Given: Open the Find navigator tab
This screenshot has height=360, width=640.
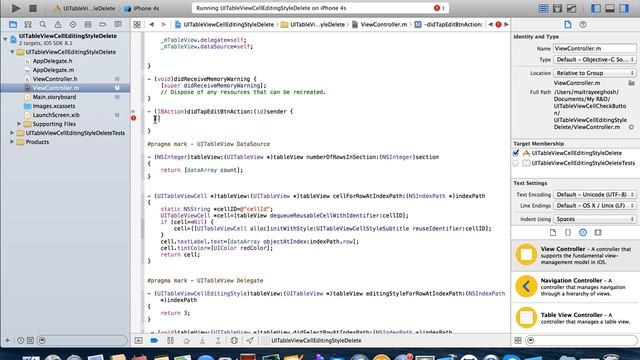Looking at the screenshot, I should (x=43, y=24).
